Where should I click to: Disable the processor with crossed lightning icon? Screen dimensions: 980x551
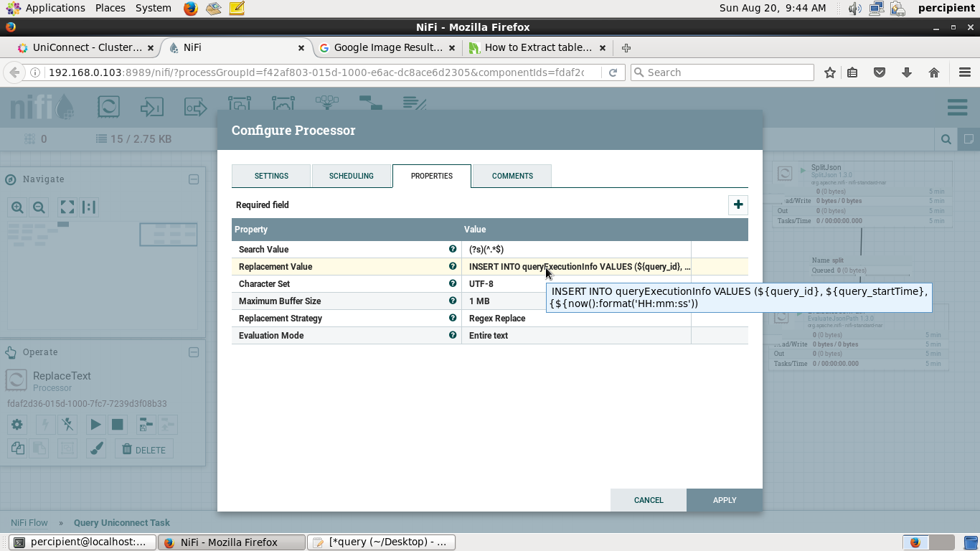tap(67, 424)
